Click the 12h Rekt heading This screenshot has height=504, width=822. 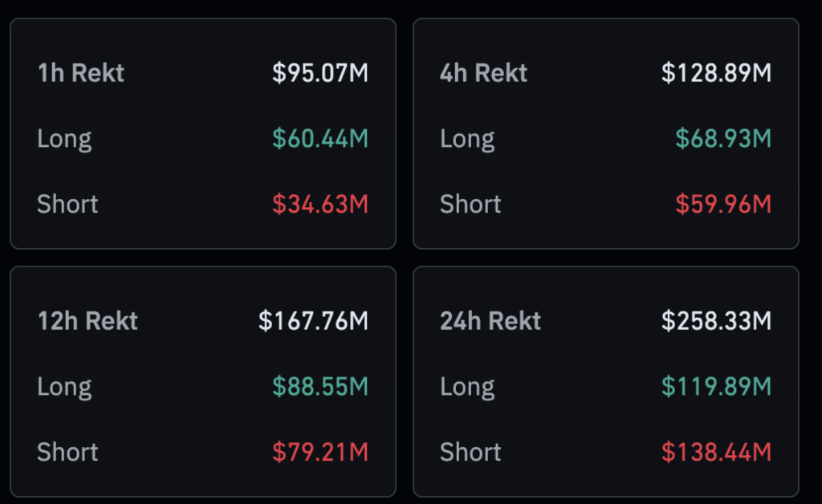click(87, 321)
